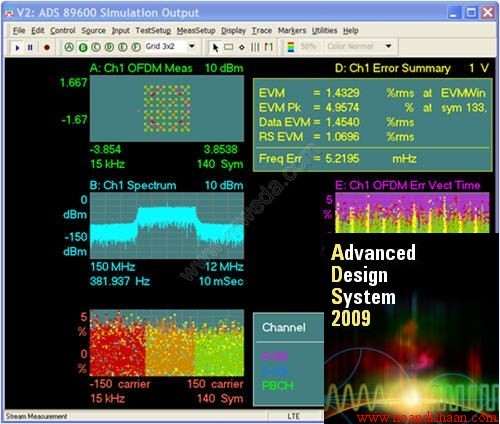
Task: Select the vertical bars band marker tool
Action: (x=255, y=47)
